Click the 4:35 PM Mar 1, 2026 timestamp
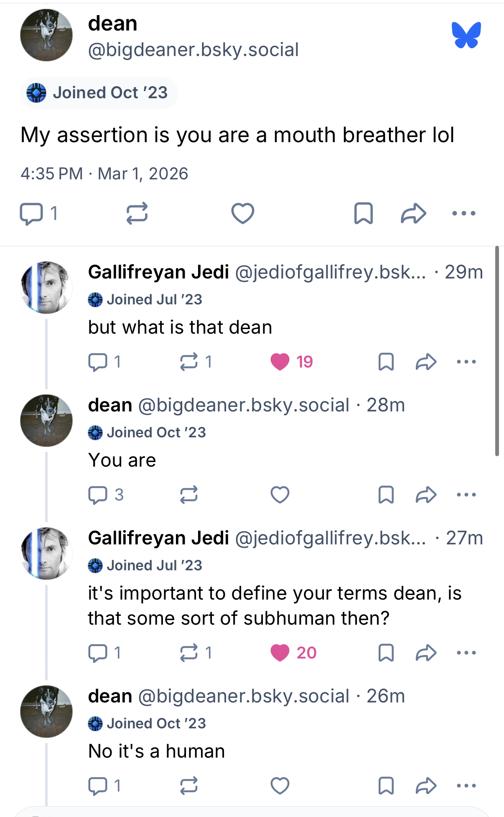The image size is (504, 817). pyautogui.click(x=104, y=174)
